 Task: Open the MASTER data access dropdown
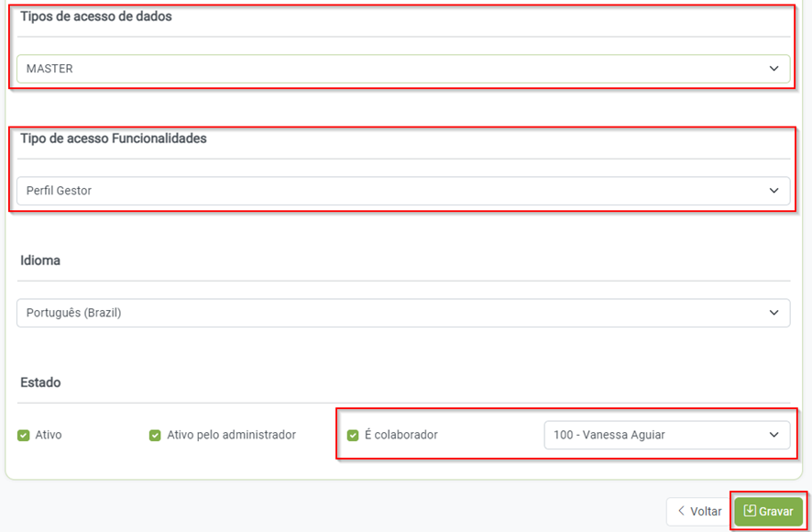[402, 69]
